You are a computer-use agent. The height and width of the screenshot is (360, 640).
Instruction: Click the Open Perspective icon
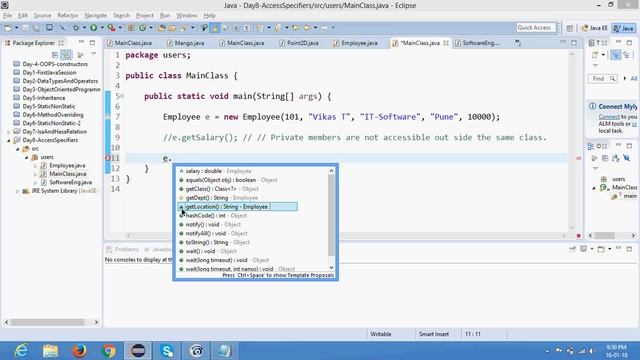pyautogui.click(x=570, y=28)
